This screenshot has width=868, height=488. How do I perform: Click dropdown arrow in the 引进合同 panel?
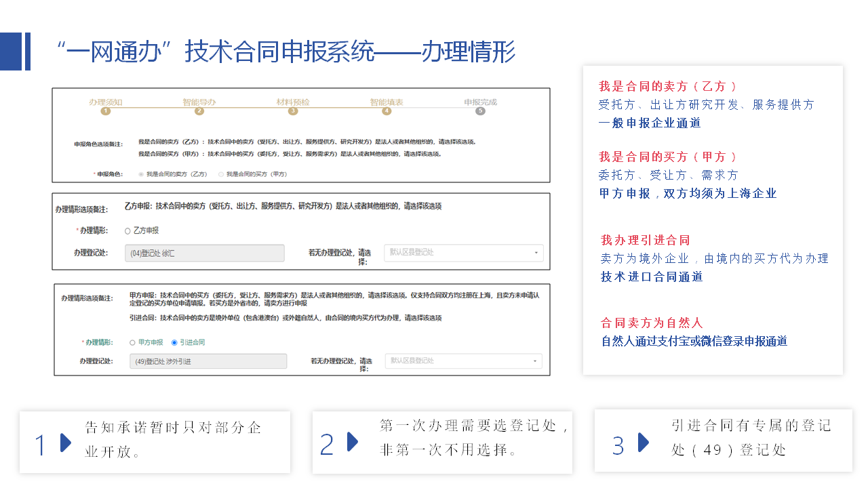coord(535,361)
